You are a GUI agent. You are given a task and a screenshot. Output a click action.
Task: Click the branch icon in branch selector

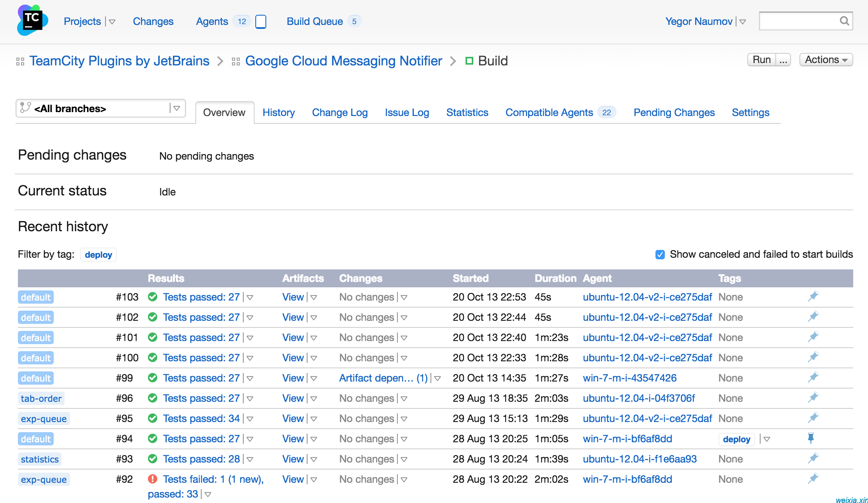pyautogui.click(x=25, y=107)
